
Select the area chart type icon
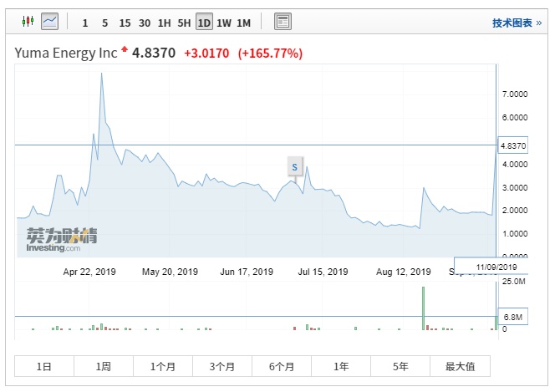pos(50,20)
